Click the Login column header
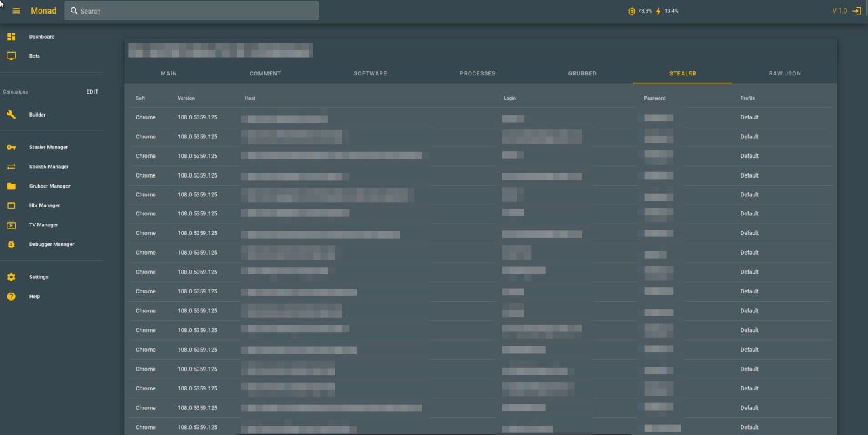The image size is (868, 435). [510, 98]
